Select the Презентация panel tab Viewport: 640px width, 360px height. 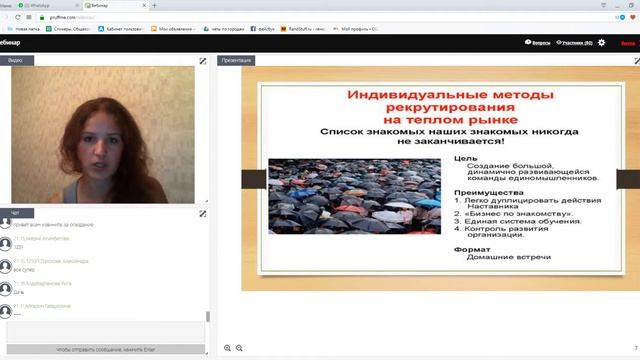236,60
